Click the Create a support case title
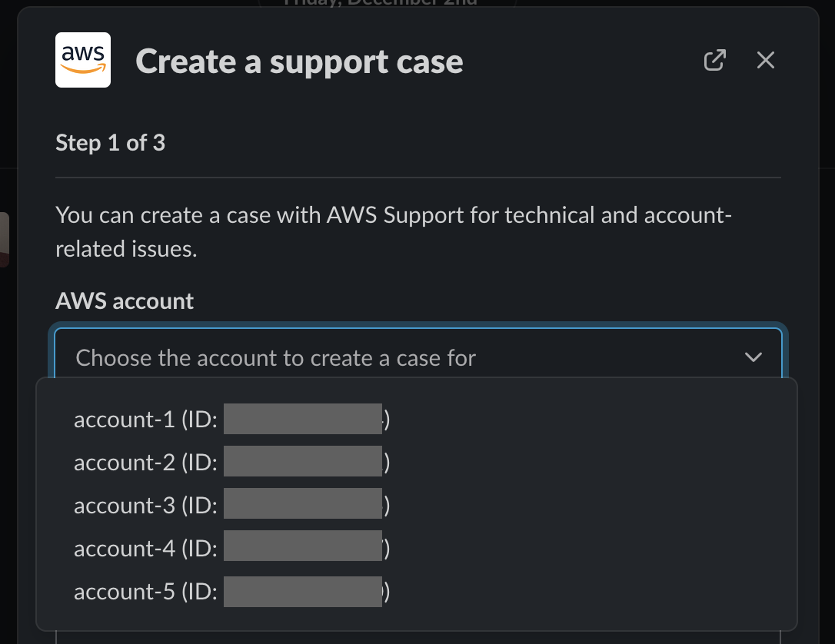 click(299, 61)
